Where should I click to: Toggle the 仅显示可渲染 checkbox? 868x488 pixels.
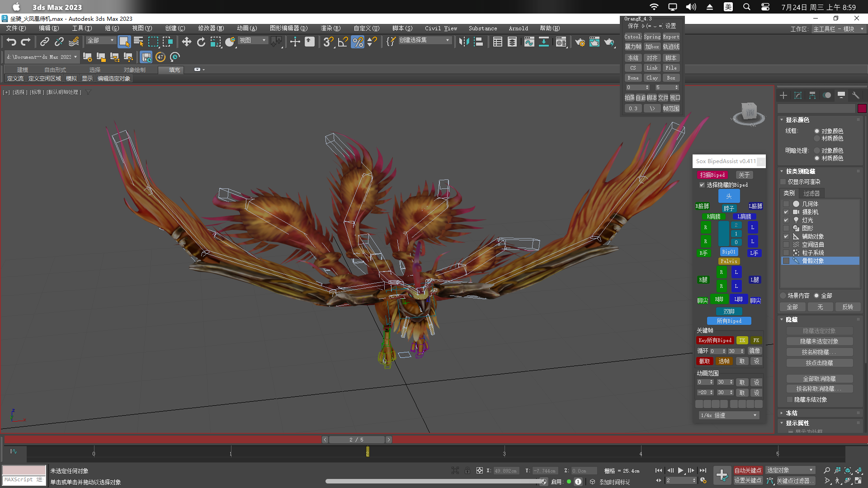pyautogui.click(x=783, y=182)
